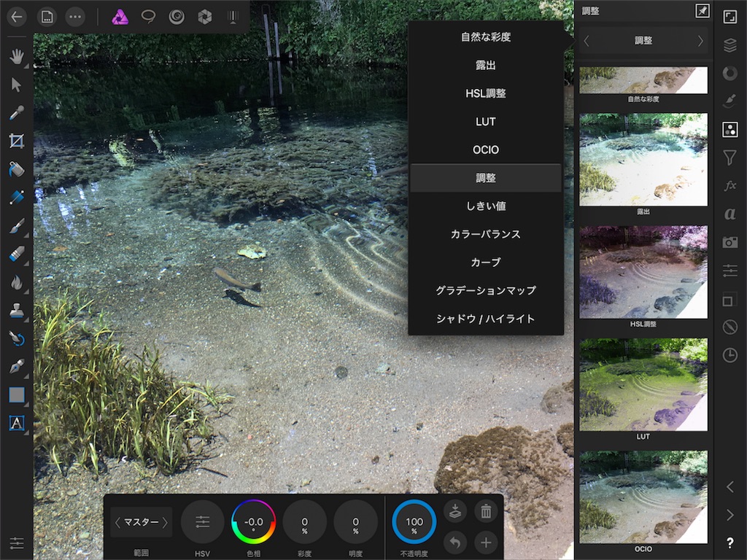This screenshot has height=560, width=747.
Task: Select the Move arrow tool
Action: (16, 85)
